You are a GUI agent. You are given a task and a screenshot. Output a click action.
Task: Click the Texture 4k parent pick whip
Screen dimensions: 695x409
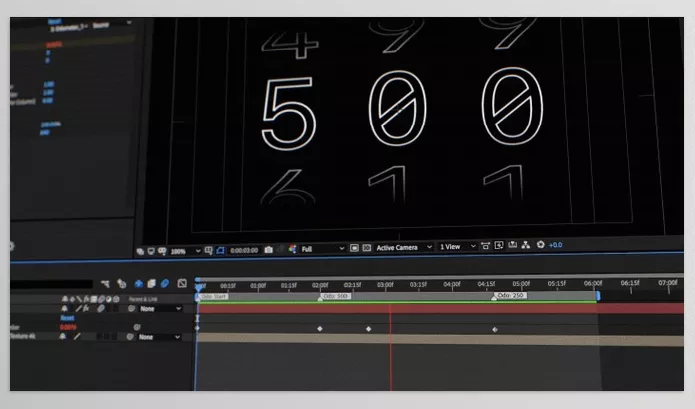(x=129, y=337)
